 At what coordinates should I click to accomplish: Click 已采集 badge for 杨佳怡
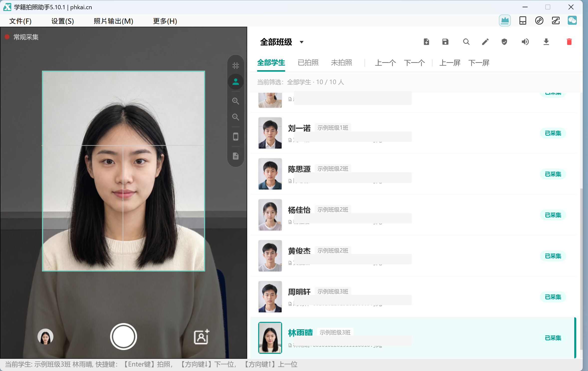553,215
